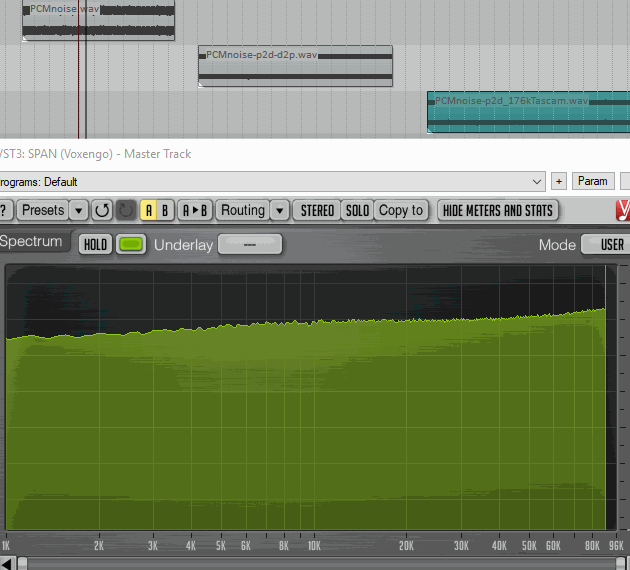The height and width of the screenshot is (570, 630).
Task: Select state A slot
Action: (x=148, y=210)
